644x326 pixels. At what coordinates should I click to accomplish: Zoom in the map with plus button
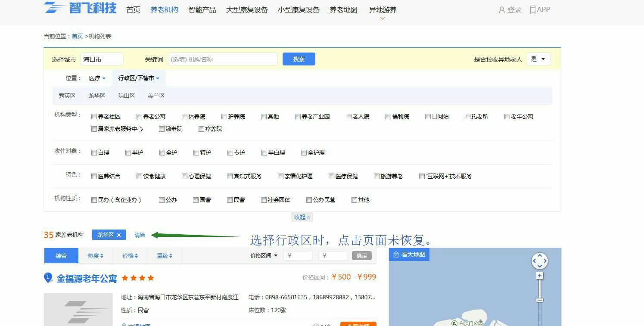539,276
